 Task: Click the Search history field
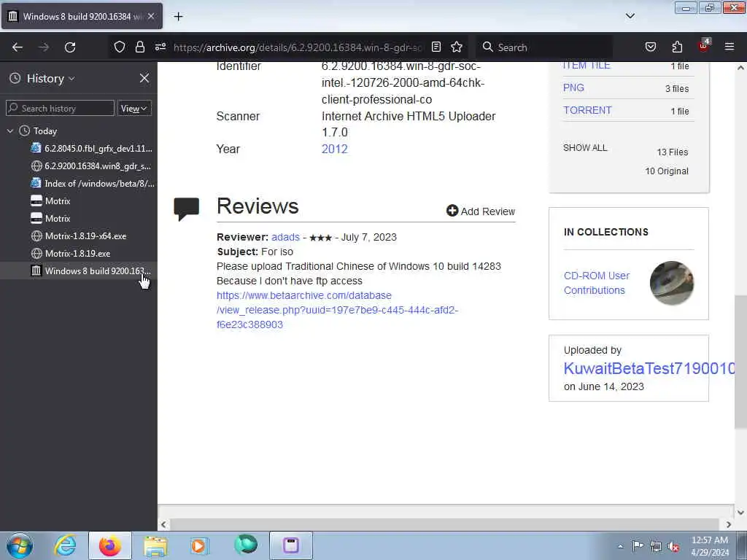[x=60, y=108]
